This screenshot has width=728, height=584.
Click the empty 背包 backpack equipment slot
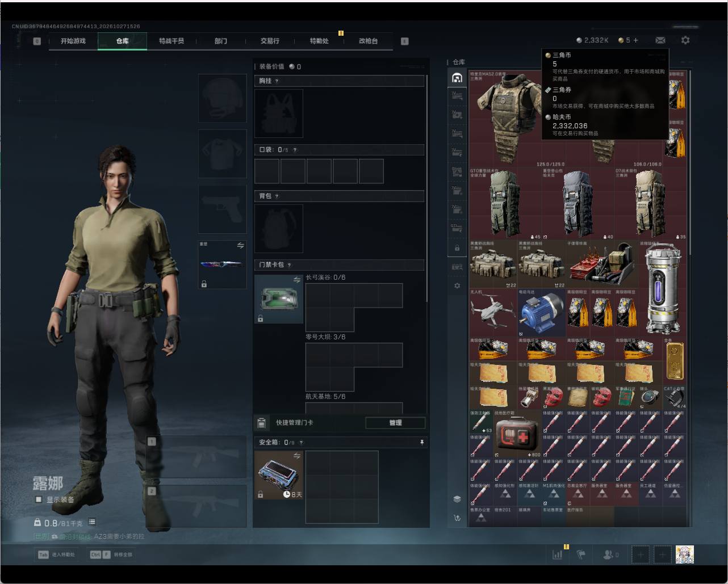point(279,229)
